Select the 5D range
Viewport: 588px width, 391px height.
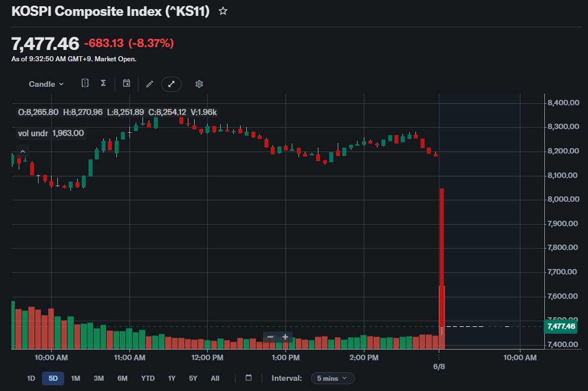pyautogui.click(x=53, y=379)
